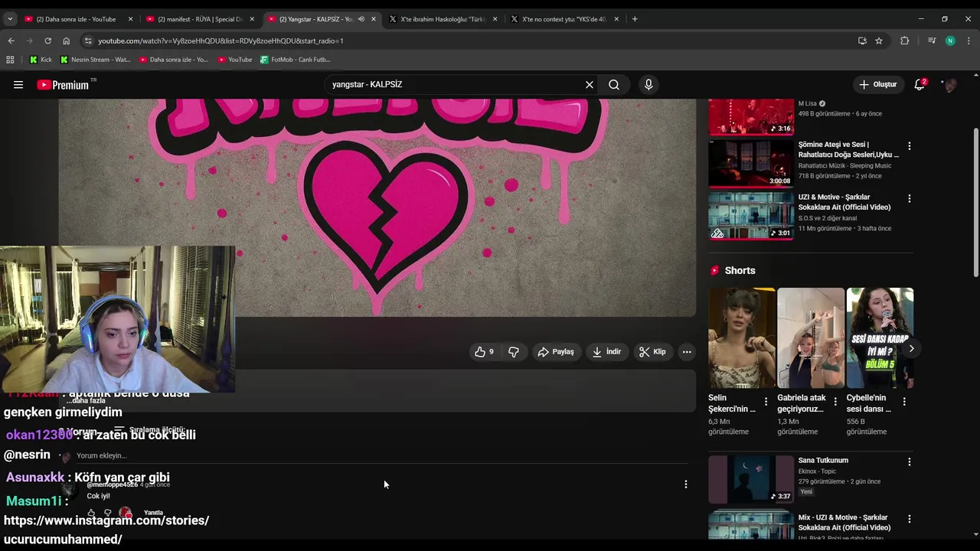The image size is (980, 551).
Task: Open the Kick bookmark
Action: pos(41,59)
